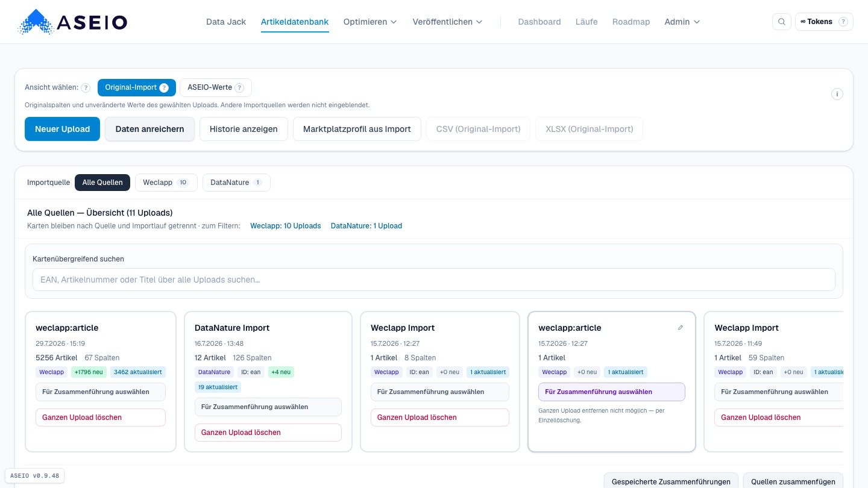This screenshot has height=488, width=868.
Task: Click the CSV (Original-Import) export button
Action: [x=479, y=129]
